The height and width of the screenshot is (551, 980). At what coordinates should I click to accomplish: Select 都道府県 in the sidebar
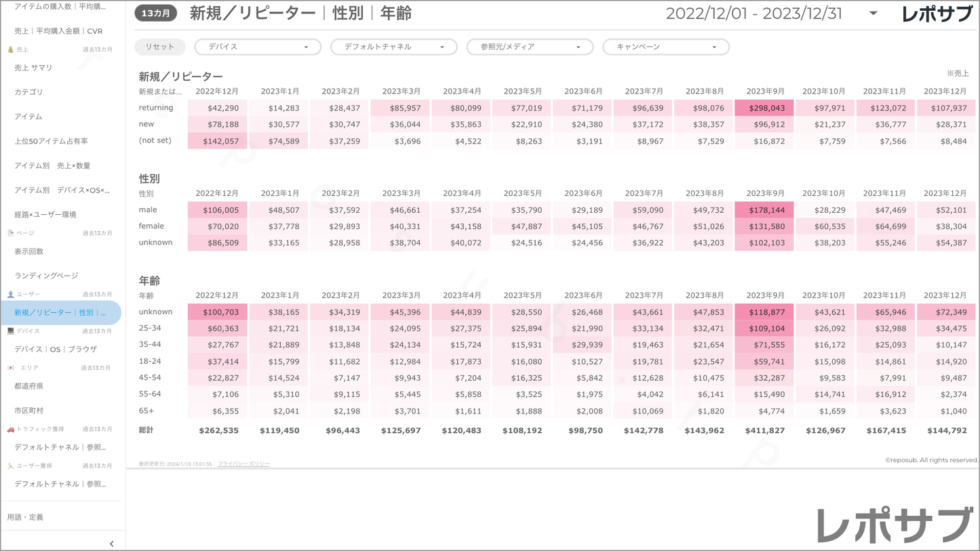tap(29, 386)
